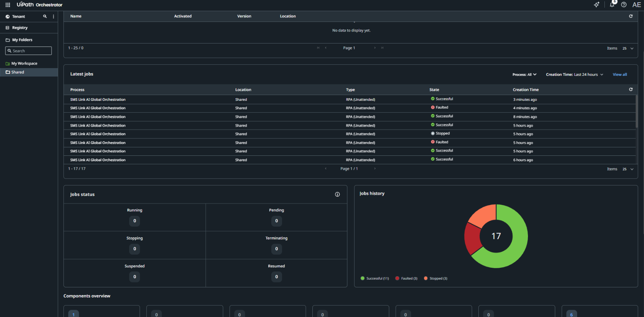
Task: Click the View all link
Action: pos(619,75)
